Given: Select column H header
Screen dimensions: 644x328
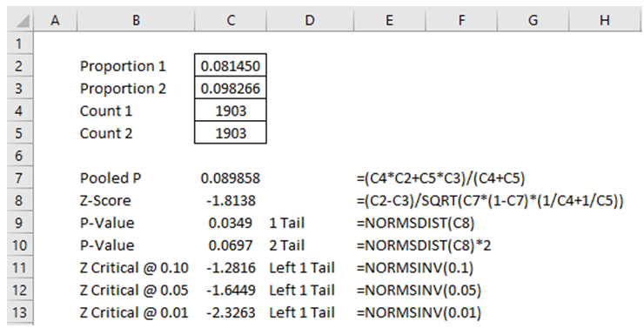Looking at the screenshot, I should coord(605,21).
